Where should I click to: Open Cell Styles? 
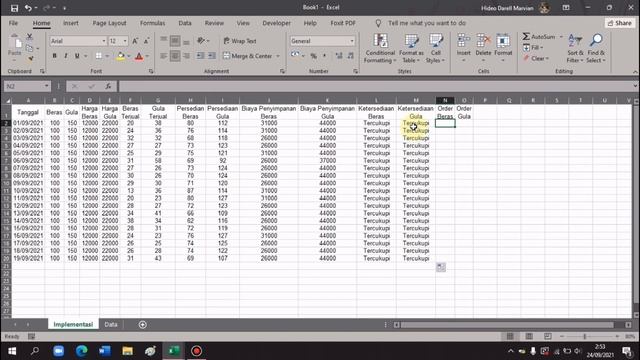coord(436,48)
